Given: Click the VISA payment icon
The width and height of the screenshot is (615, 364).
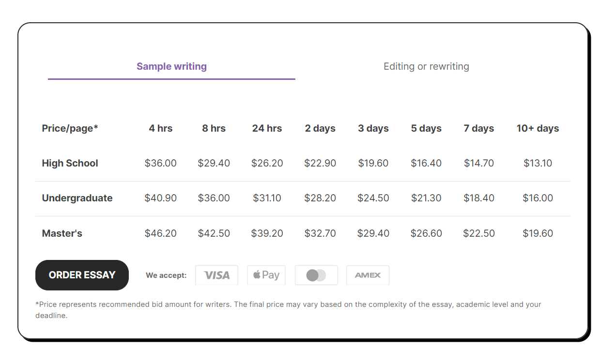Looking at the screenshot, I should tap(216, 275).
